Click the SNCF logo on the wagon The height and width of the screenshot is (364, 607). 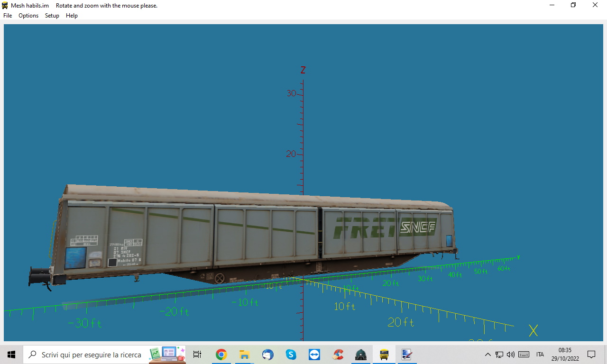pyautogui.click(x=418, y=227)
